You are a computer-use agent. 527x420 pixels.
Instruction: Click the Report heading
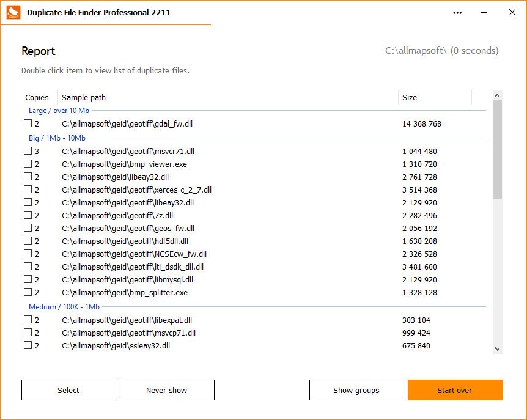[x=39, y=51]
